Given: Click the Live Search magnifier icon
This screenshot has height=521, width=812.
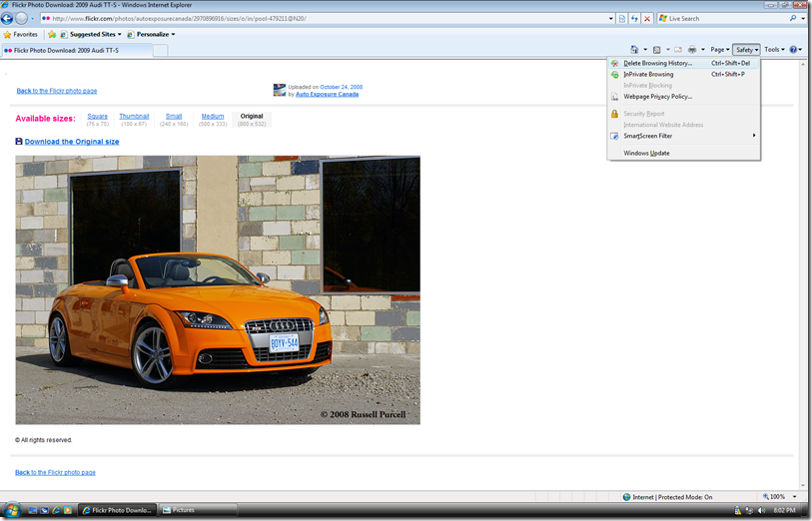Looking at the screenshot, I should coord(793,18).
